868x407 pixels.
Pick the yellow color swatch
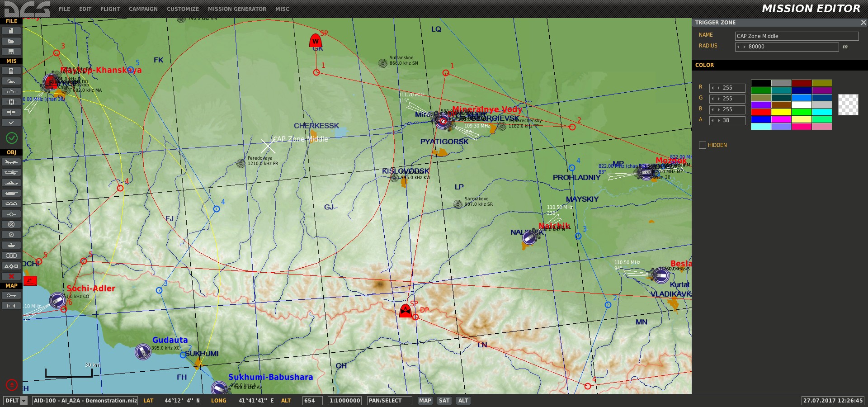pyautogui.click(x=781, y=112)
